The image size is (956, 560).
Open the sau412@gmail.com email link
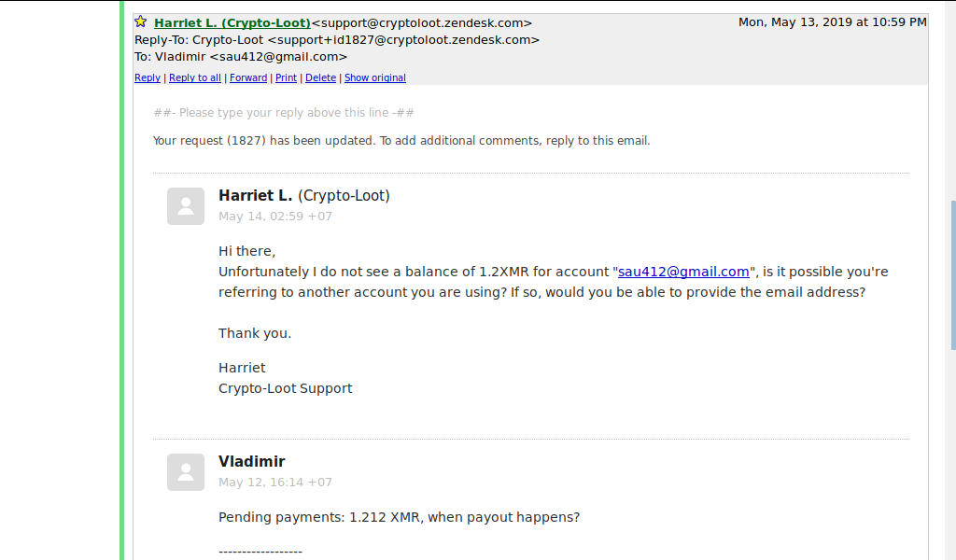683,272
